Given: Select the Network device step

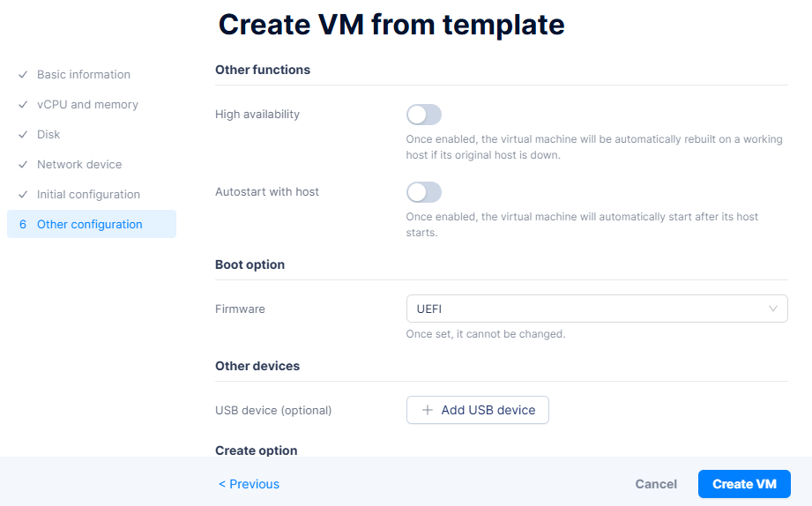Looking at the screenshot, I should [79, 165].
